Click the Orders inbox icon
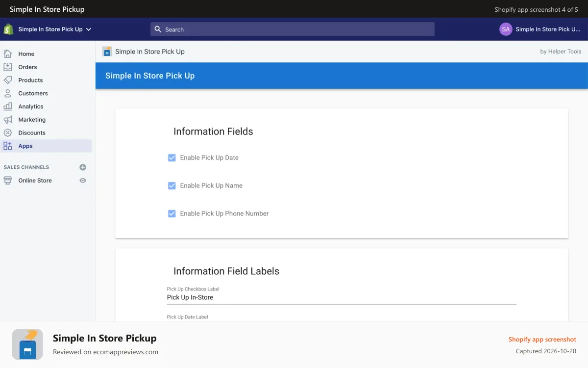588x368 pixels. click(x=8, y=67)
